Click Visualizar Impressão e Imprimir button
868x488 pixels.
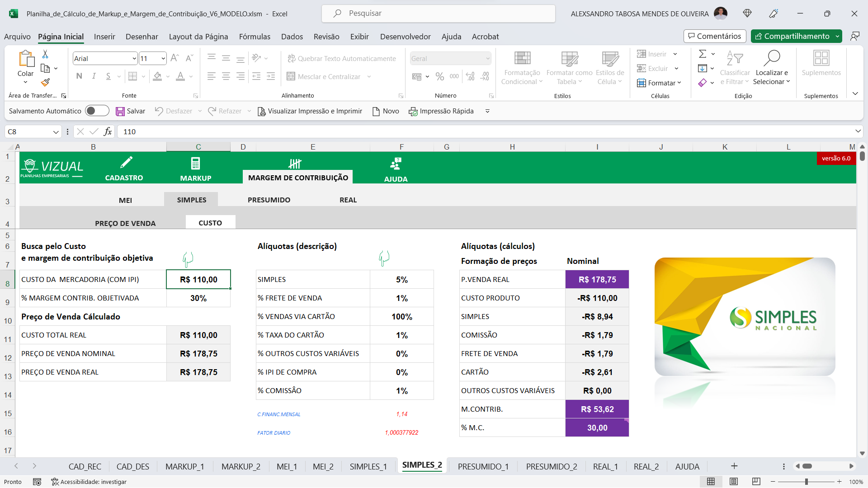(x=310, y=111)
